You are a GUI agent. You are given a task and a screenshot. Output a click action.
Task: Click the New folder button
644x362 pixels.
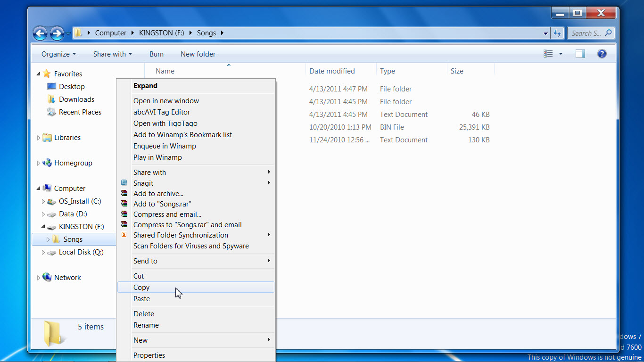198,54
